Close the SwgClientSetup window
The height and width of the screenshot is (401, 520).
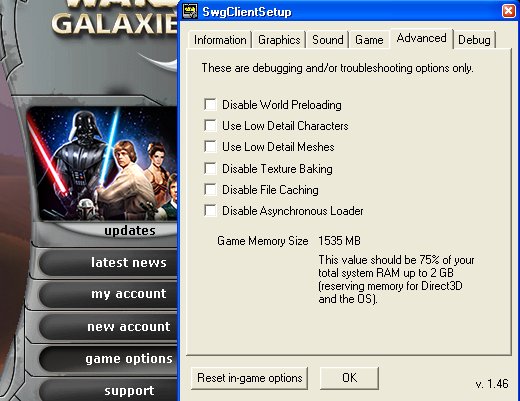[509, 11]
